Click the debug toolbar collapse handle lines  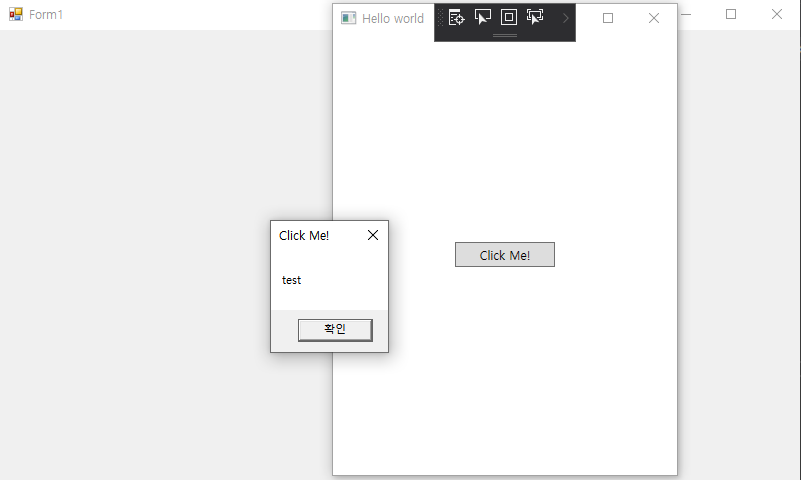[x=505, y=36]
